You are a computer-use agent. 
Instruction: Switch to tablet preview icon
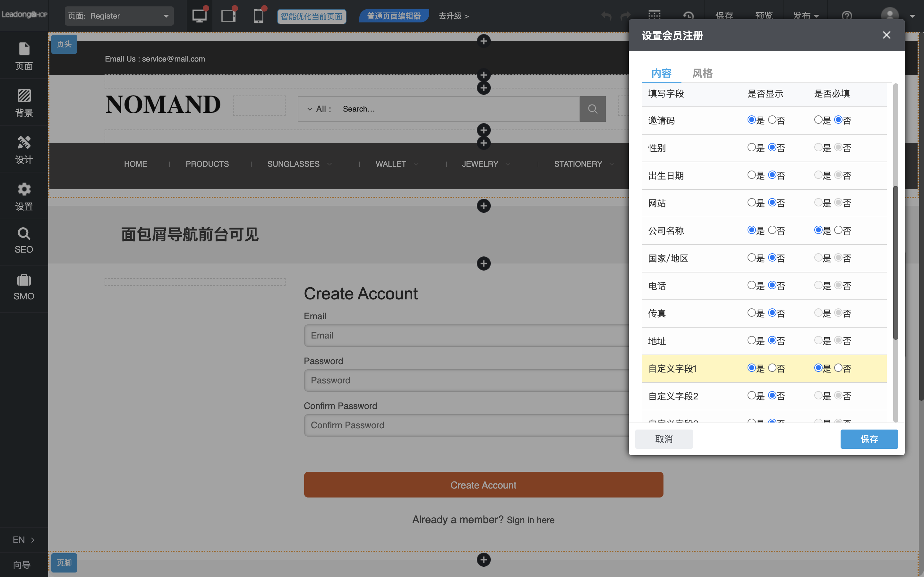point(228,16)
